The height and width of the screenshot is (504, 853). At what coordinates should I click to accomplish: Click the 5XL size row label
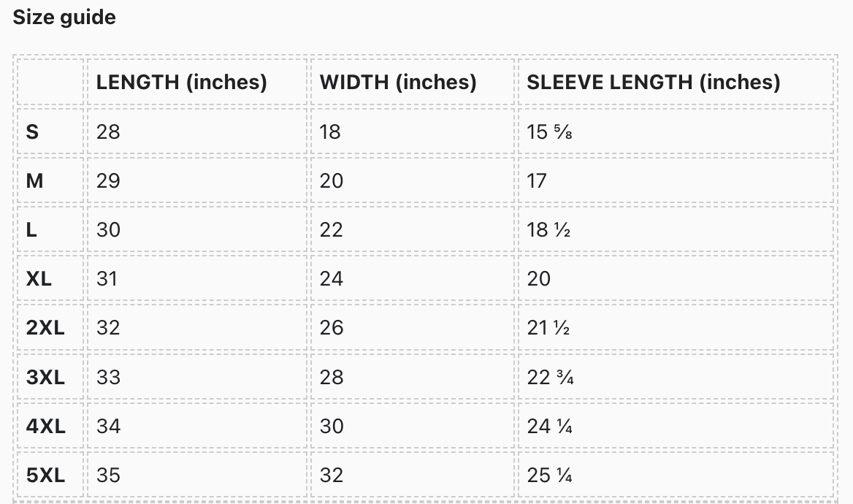[45, 476]
